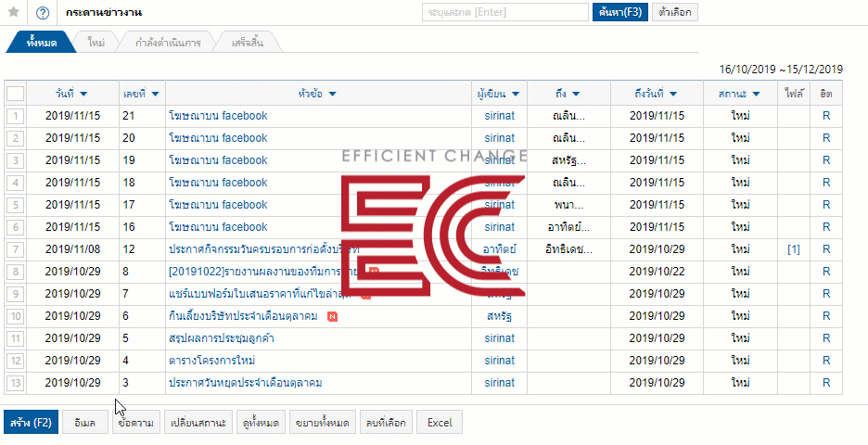The height and width of the screenshot is (445, 868).
Task: Open ประกาศวันหยุดประจำเดือนตุลาคม post
Action: click(245, 383)
